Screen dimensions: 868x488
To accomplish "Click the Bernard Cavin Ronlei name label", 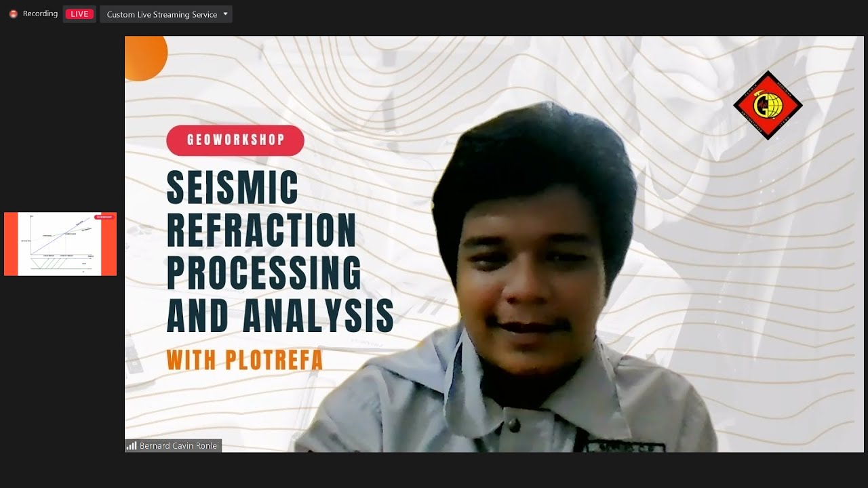I will point(179,446).
